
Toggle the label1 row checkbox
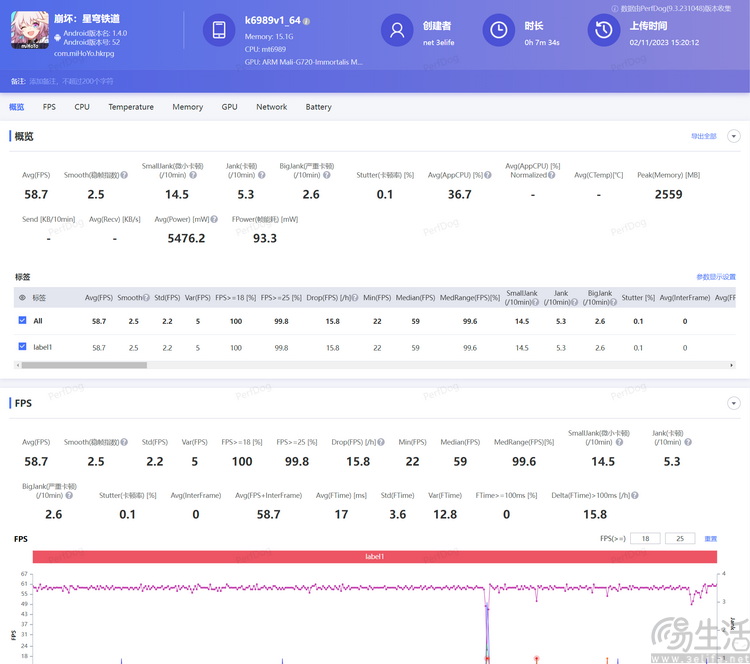pyautogui.click(x=22, y=346)
